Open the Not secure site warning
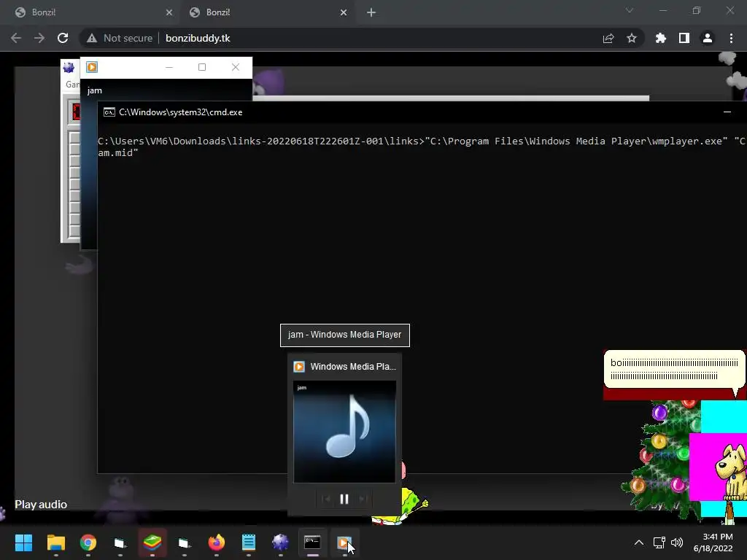Image resolution: width=747 pixels, height=560 pixels. point(120,38)
